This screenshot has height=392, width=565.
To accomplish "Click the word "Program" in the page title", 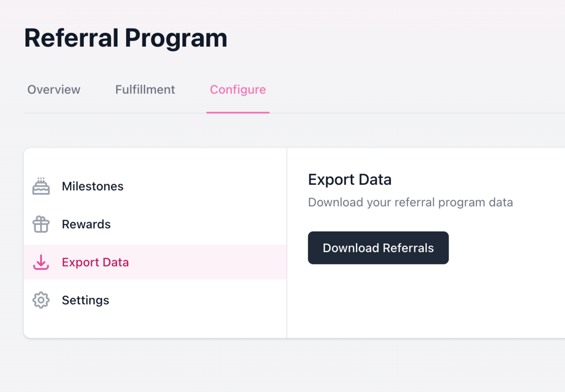I will click(x=176, y=39).
